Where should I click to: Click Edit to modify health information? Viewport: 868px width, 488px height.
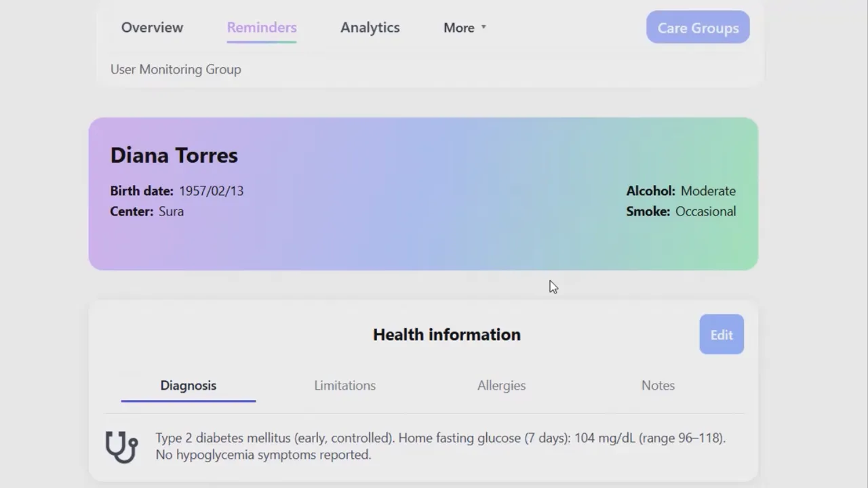721,334
